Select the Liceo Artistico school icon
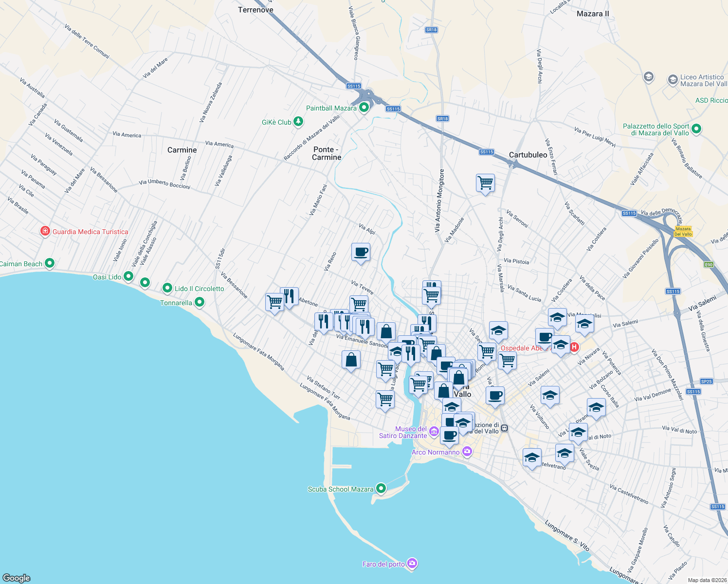 [x=673, y=80]
